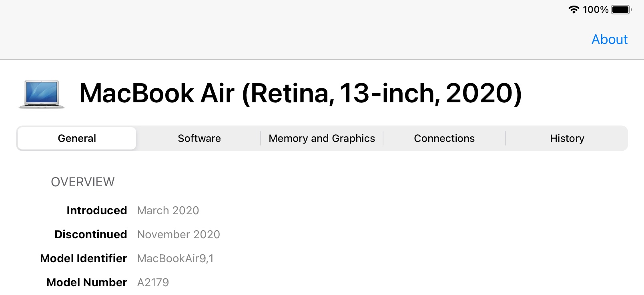Select the General tab
The height and width of the screenshot is (295, 644).
77,138
